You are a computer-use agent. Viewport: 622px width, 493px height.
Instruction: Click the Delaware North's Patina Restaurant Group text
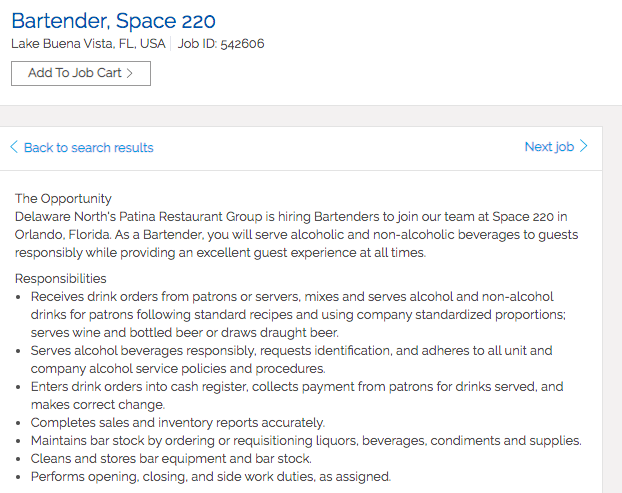(139, 216)
